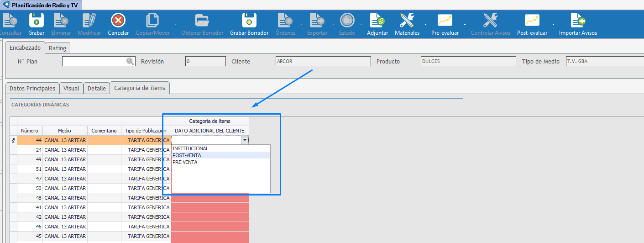Click the Exportar toolbar icon

(x=317, y=21)
